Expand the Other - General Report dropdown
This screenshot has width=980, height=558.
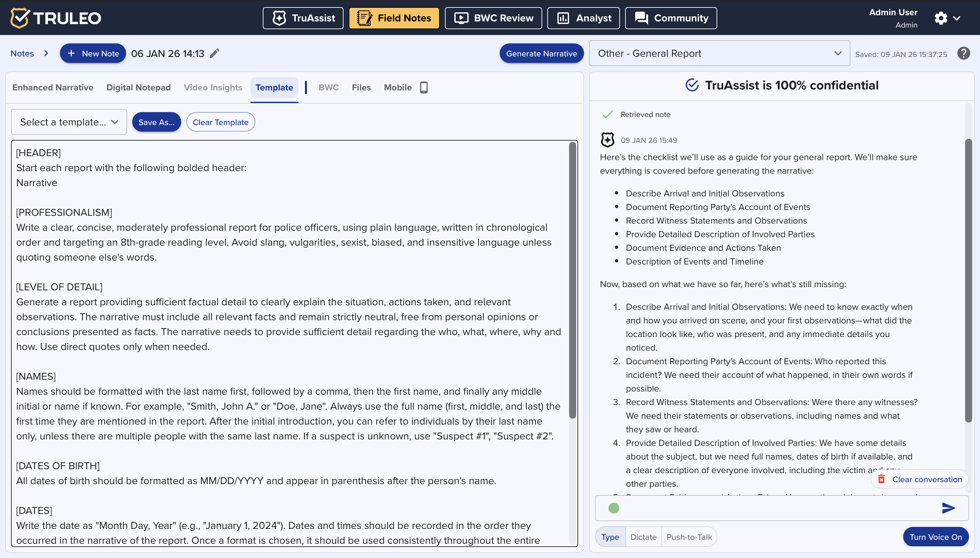click(x=719, y=53)
